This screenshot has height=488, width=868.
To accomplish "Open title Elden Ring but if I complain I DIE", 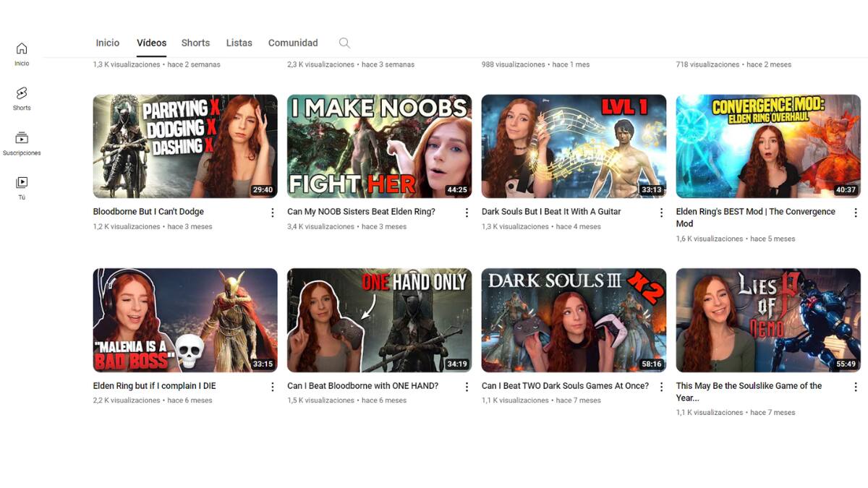I will point(154,386).
